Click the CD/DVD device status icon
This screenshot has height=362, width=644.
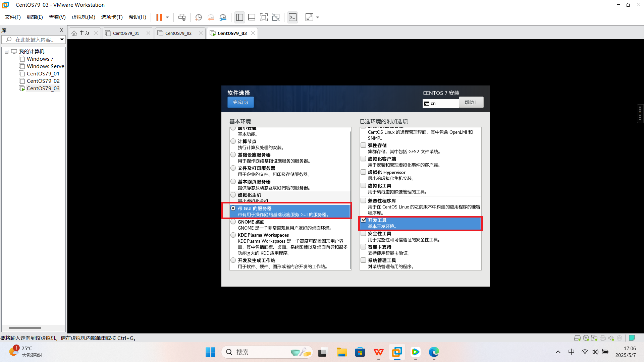[x=586, y=338]
